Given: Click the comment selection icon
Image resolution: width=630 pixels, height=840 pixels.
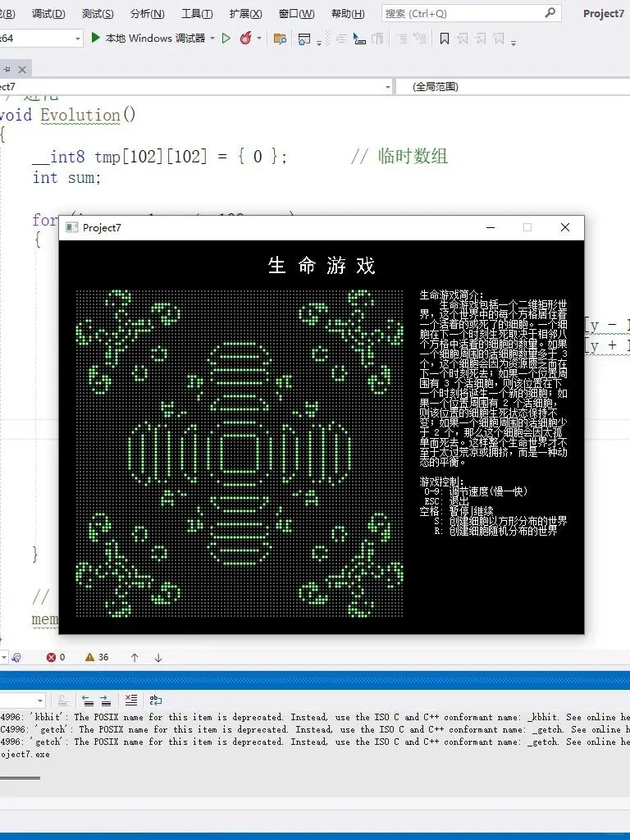Looking at the screenshot, I should 403,39.
